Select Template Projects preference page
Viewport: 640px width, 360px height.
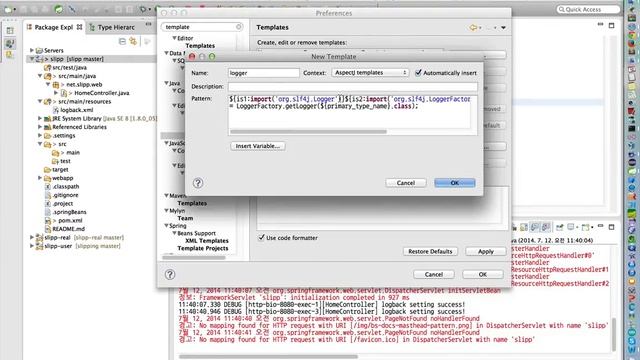pos(203,248)
